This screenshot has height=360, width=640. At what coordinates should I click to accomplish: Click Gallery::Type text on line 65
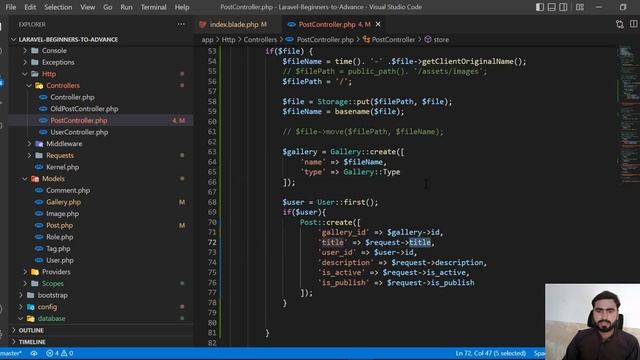tap(371, 172)
